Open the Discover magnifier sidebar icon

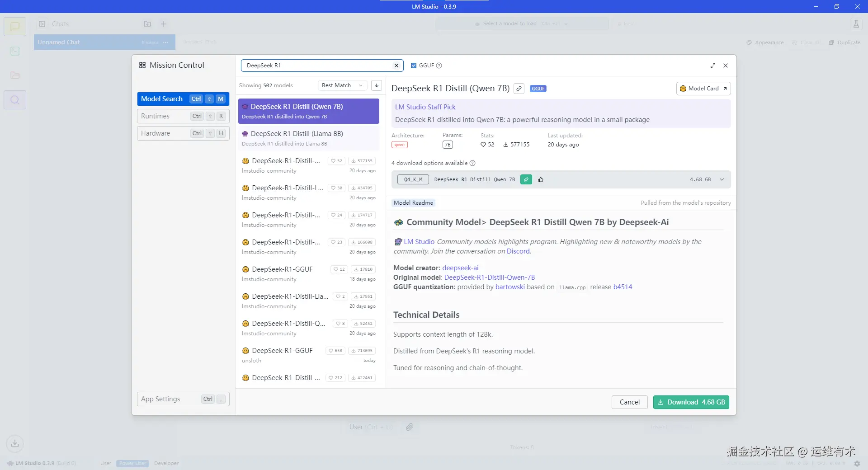click(15, 100)
